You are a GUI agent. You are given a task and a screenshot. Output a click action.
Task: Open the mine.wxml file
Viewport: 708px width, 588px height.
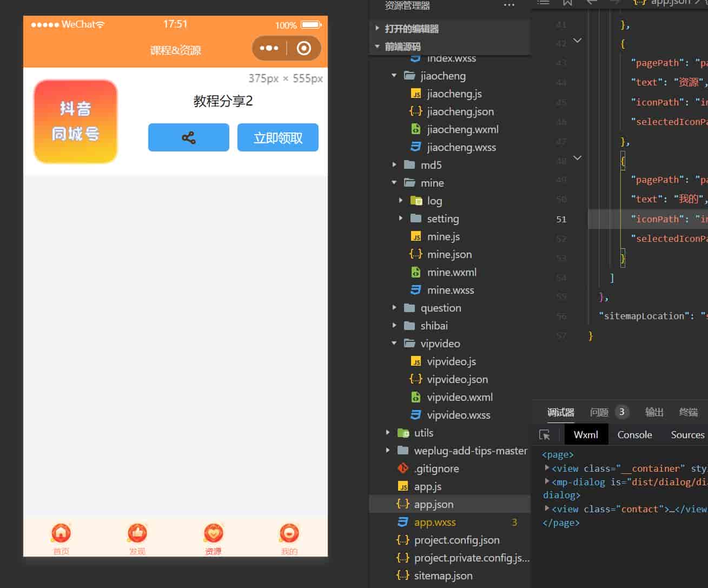pyautogui.click(x=452, y=272)
